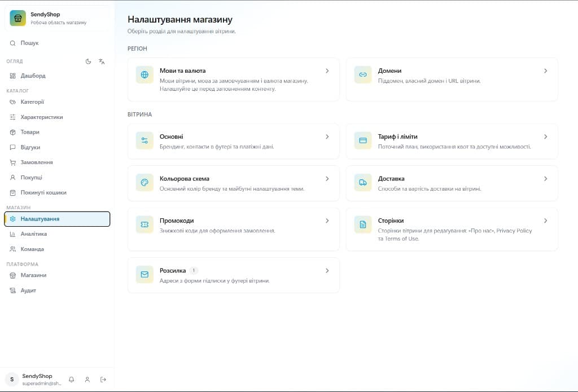Click the ticket icon for Промокоди
Image resolution: width=578 pixels, height=392 pixels.
[144, 224]
